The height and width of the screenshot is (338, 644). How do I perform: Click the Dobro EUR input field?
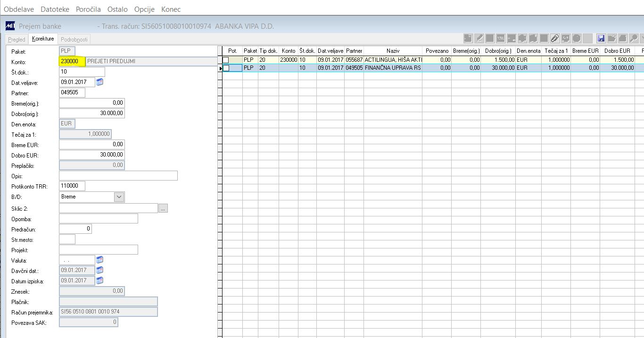(x=92, y=155)
